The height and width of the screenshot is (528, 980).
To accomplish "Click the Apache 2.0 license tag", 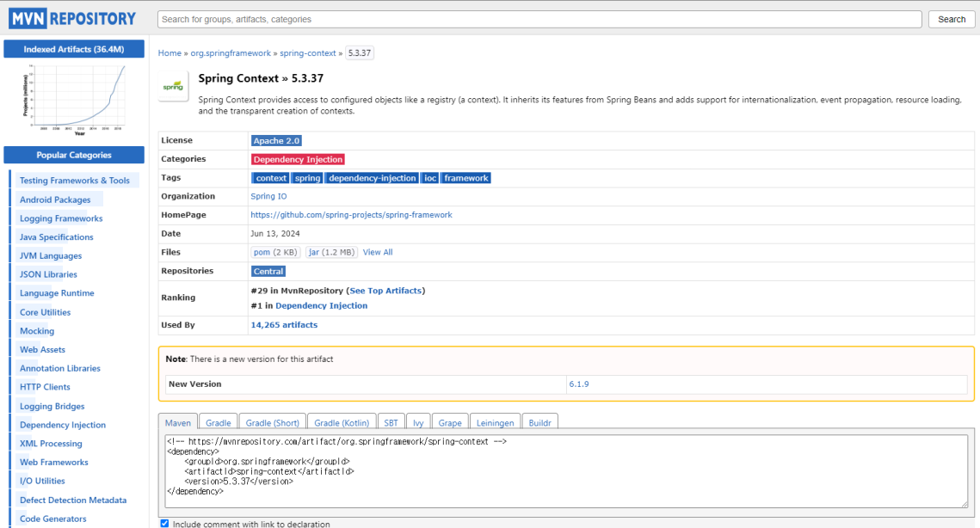I will pyautogui.click(x=276, y=140).
